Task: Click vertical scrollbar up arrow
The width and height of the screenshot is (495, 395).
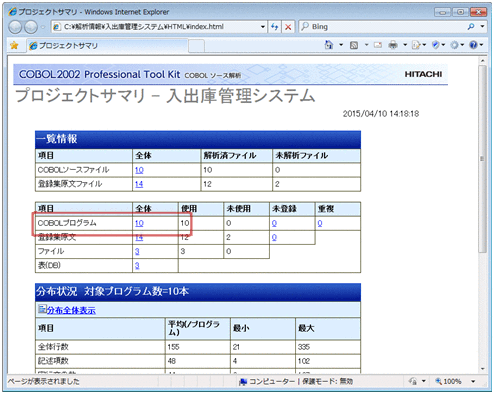Action: tap(482, 61)
